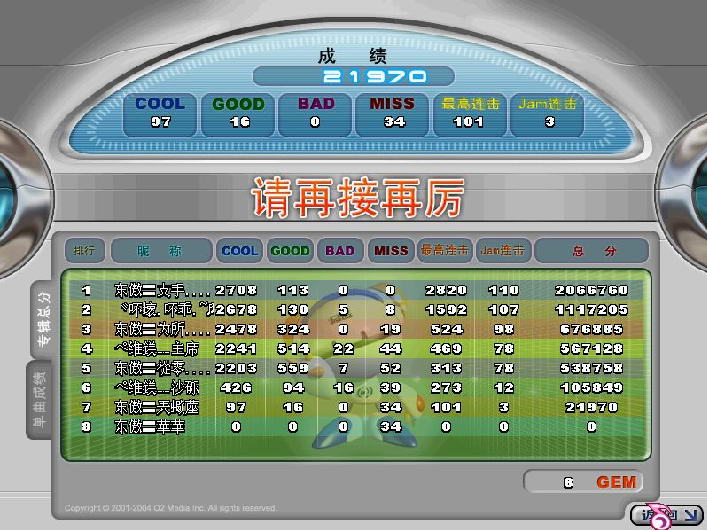Click the Jam连击 box in top panel
Image resolution: width=707 pixels, height=530 pixels.
[x=547, y=112]
